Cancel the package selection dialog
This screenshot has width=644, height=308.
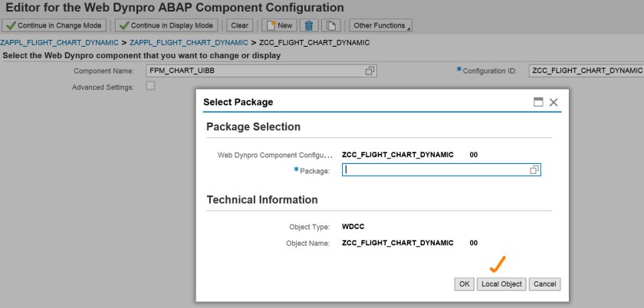click(x=544, y=283)
